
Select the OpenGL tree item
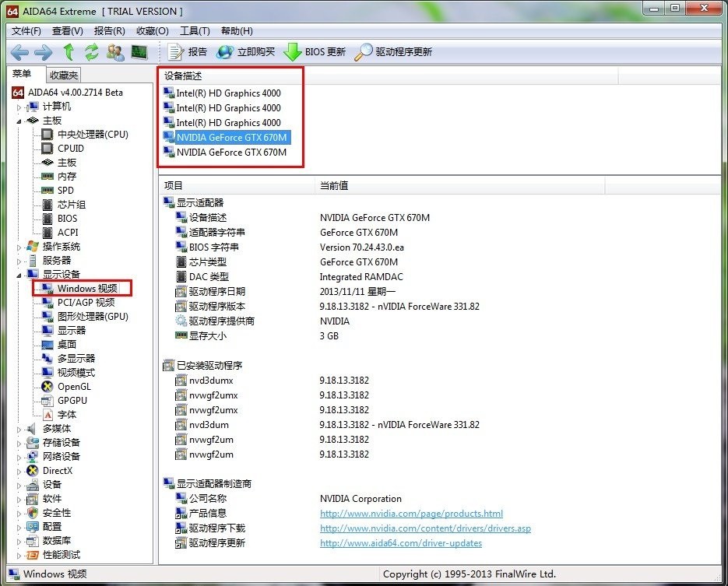[x=74, y=386]
